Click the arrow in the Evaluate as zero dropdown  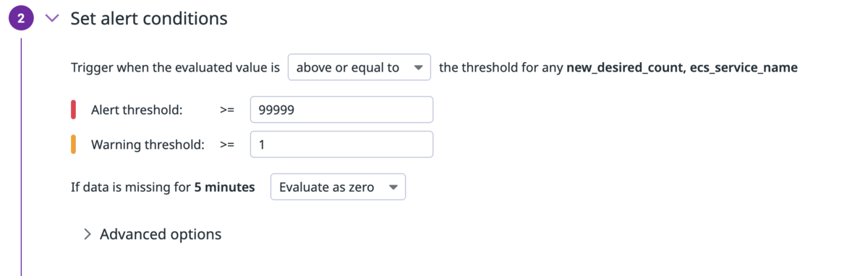point(393,188)
